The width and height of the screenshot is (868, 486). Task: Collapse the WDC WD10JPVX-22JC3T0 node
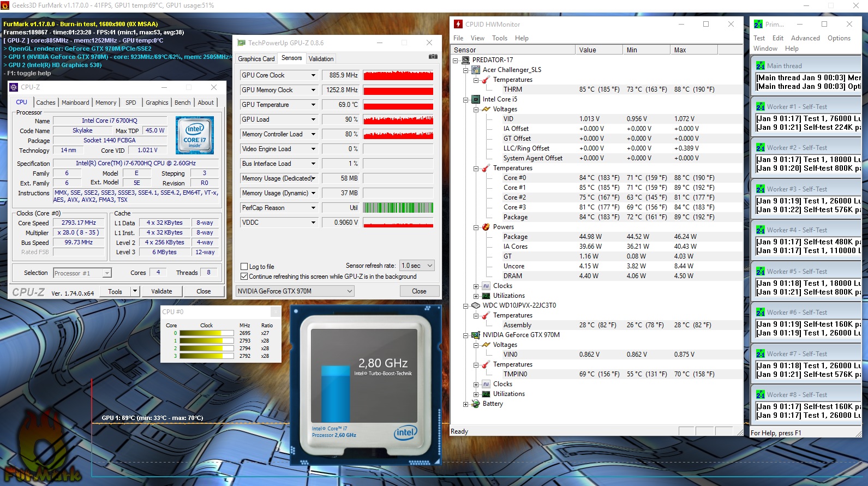click(x=465, y=305)
